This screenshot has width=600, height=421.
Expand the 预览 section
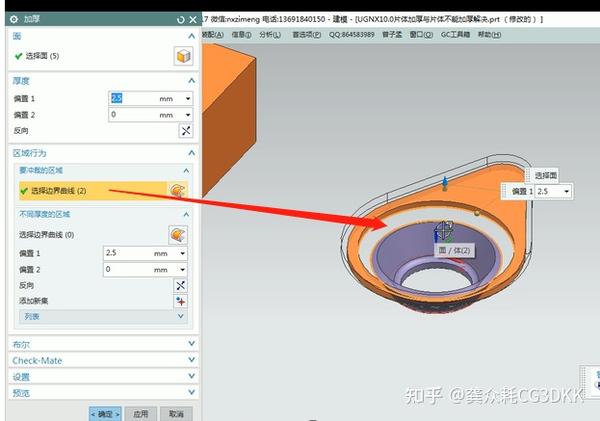tap(192, 393)
